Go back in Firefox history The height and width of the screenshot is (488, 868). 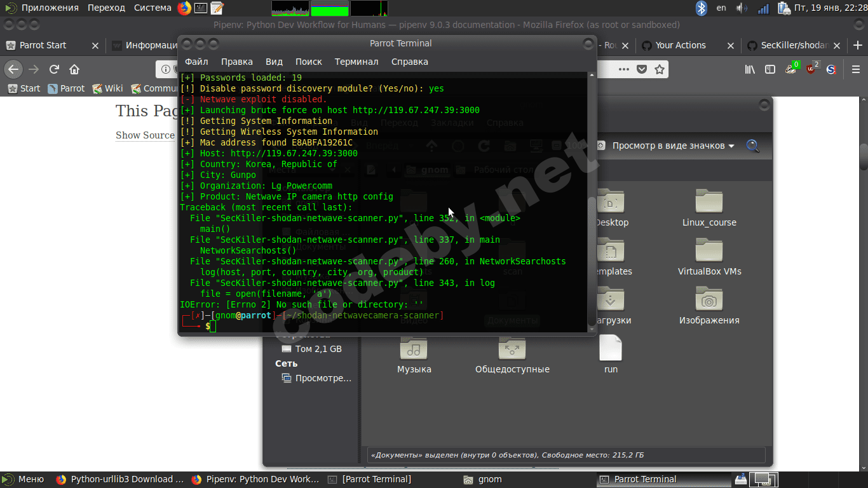13,69
